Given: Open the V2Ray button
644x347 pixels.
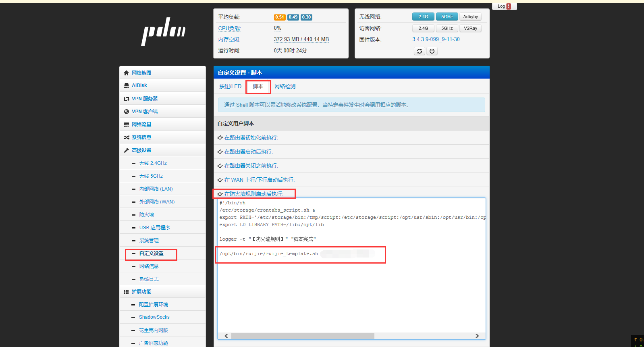Looking at the screenshot, I should point(470,29).
